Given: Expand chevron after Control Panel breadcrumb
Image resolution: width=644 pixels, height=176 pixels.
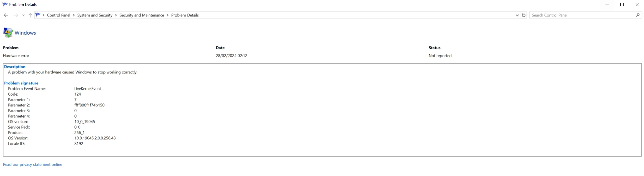Looking at the screenshot, I should 74,15.
